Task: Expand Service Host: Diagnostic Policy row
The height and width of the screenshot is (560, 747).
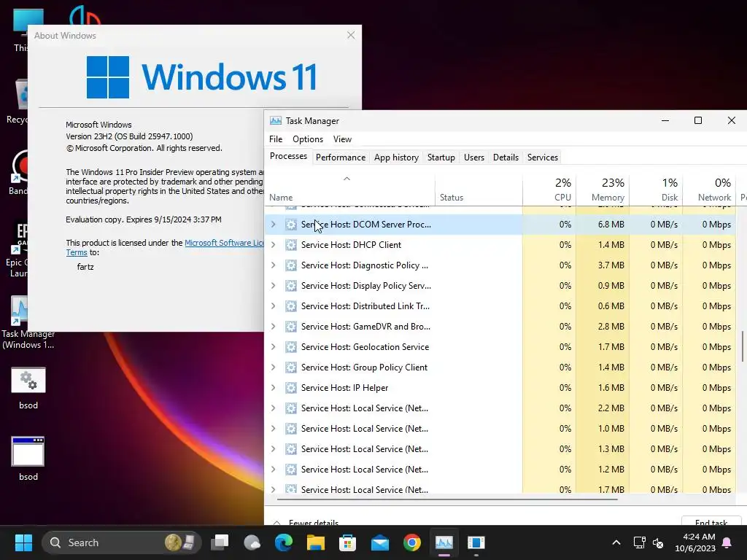Action: 273,265
